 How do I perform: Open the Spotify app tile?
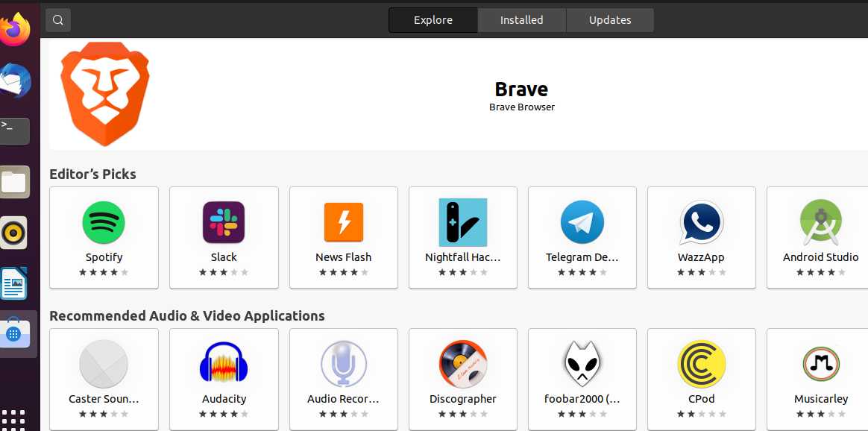(x=104, y=237)
